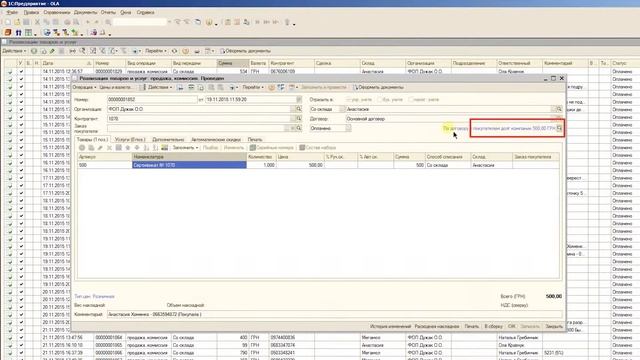
Task: Click the debt link reading 500.00 ГРН
Action: [514, 128]
